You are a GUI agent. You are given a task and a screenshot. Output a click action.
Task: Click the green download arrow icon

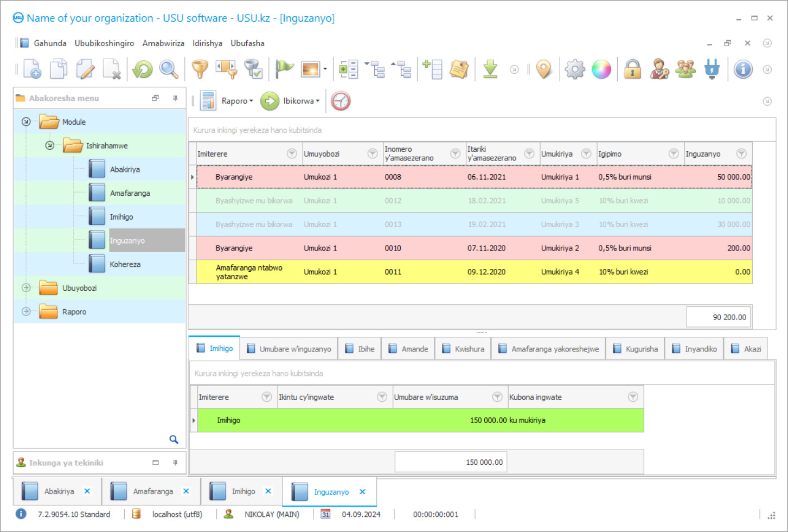pyautogui.click(x=490, y=69)
